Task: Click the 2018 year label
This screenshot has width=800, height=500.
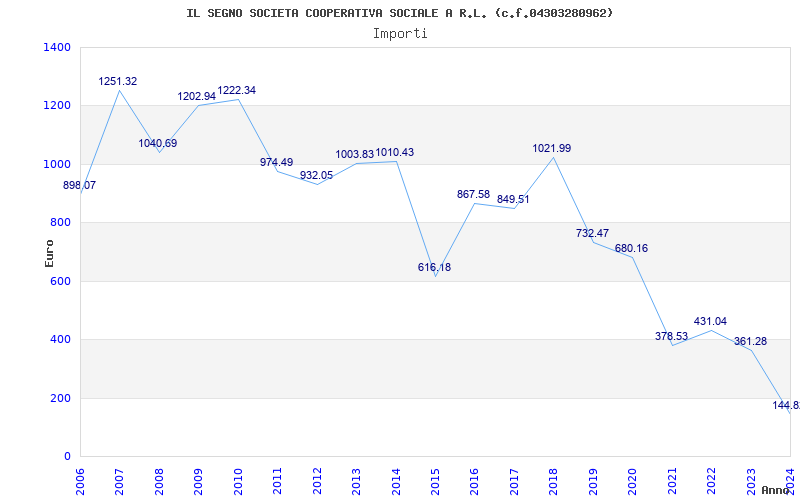Action: coord(553,481)
